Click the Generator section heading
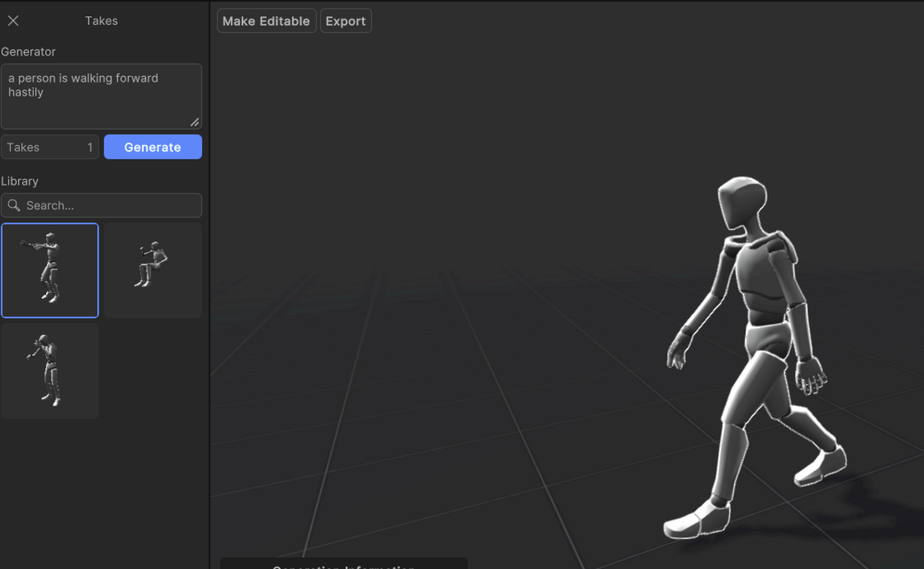 [x=28, y=52]
